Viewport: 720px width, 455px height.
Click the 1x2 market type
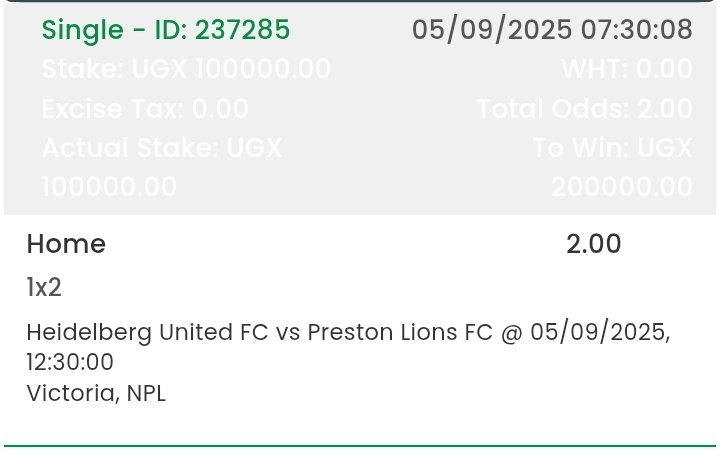pos(44,288)
